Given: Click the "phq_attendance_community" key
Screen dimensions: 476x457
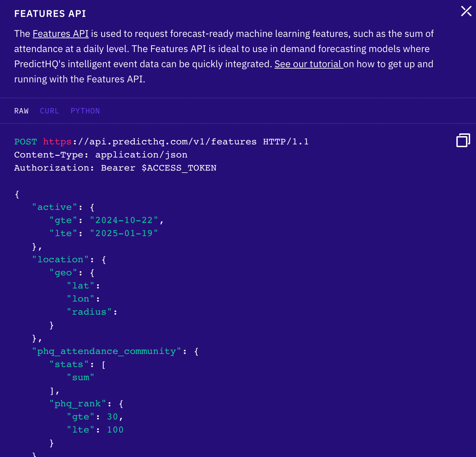Looking at the screenshot, I should pyautogui.click(x=107, y=351).
